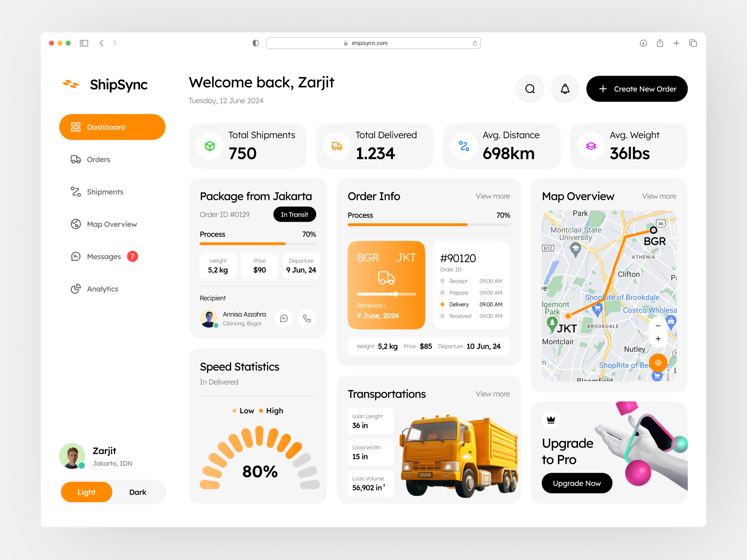The image size is (747, 560).
Task: Open Analytics via its sidebar icon
Action: pyautogui.click(x=76, y=288)
